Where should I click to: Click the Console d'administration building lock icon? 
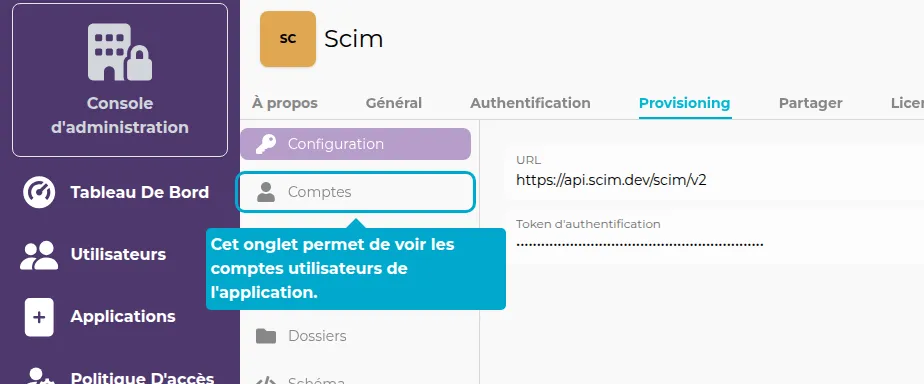(x=120, y=52)
